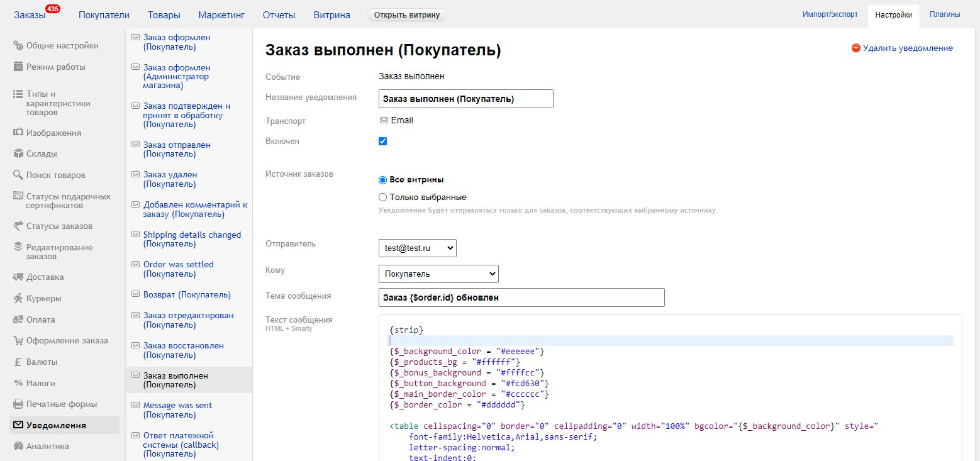This screenshot has height=461, width=980.
Task: Click the pound icon beside Валюты
Action: [18, 362]
